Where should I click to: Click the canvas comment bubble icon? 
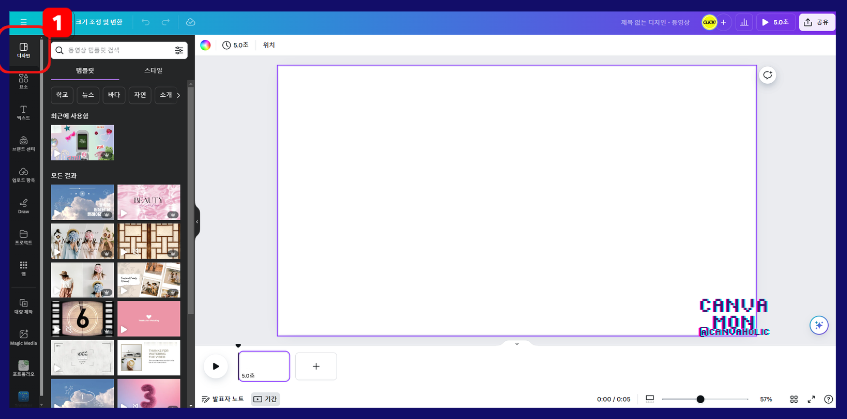768,75
